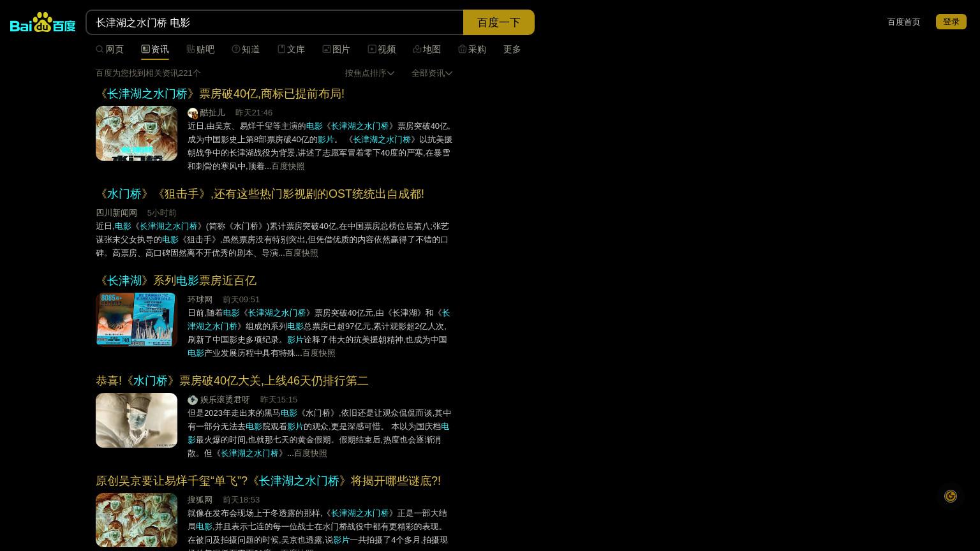Click the 资讯 tab news icon
This screenshot has width=980, height=551.
pyautogui.click(x=145, y=49)
